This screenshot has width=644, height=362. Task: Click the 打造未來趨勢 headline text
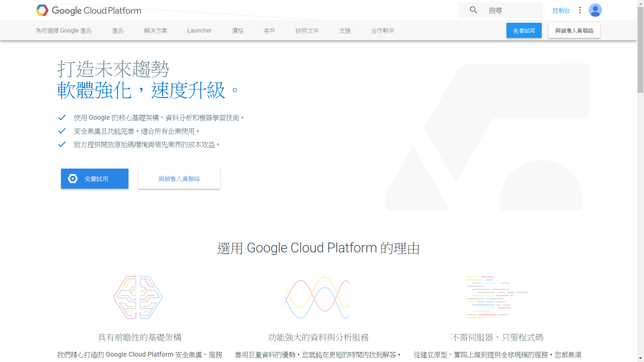pyautogui.click(x=113, y=69)
